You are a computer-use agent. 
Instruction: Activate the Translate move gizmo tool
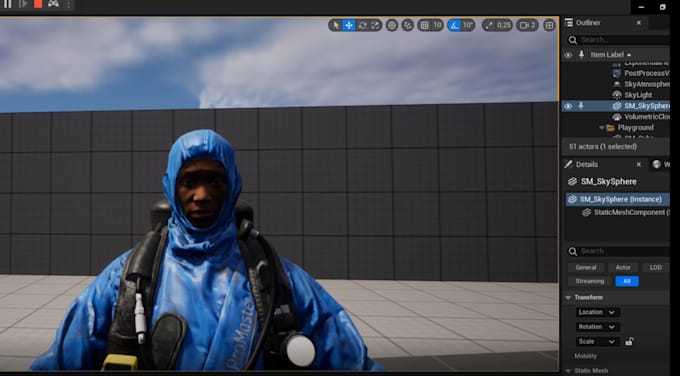tap(349, 25)
